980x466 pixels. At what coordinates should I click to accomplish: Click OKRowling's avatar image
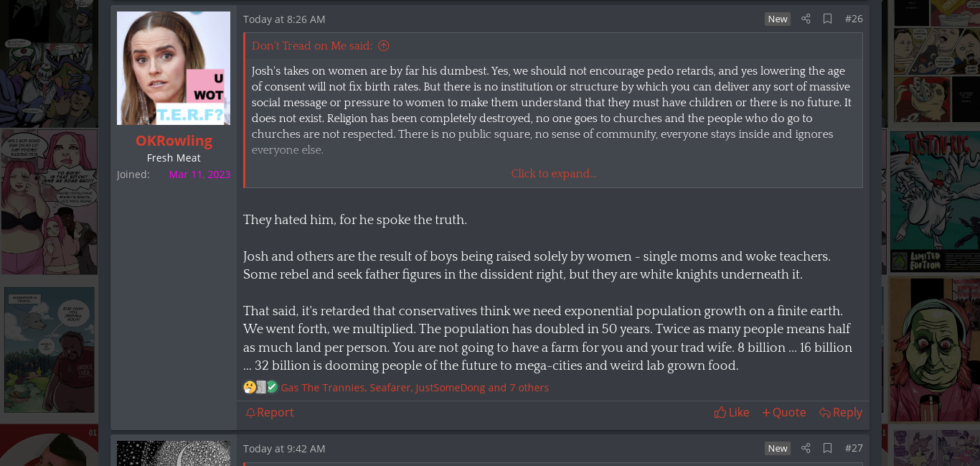pyautogui.click(x=174, y=68)
